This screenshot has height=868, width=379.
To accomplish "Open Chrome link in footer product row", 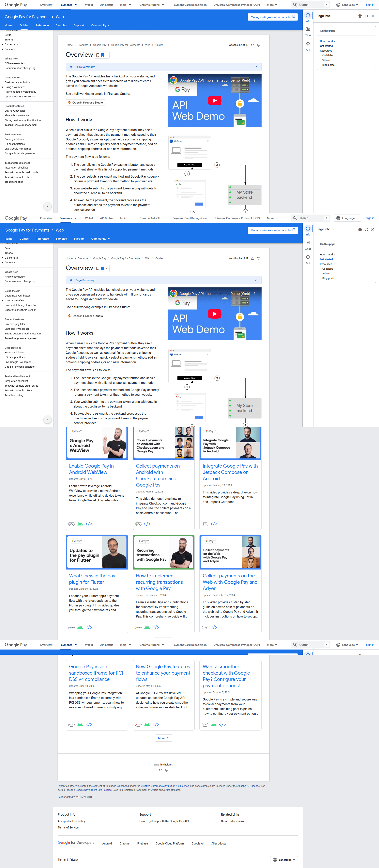I will (125, 843).
